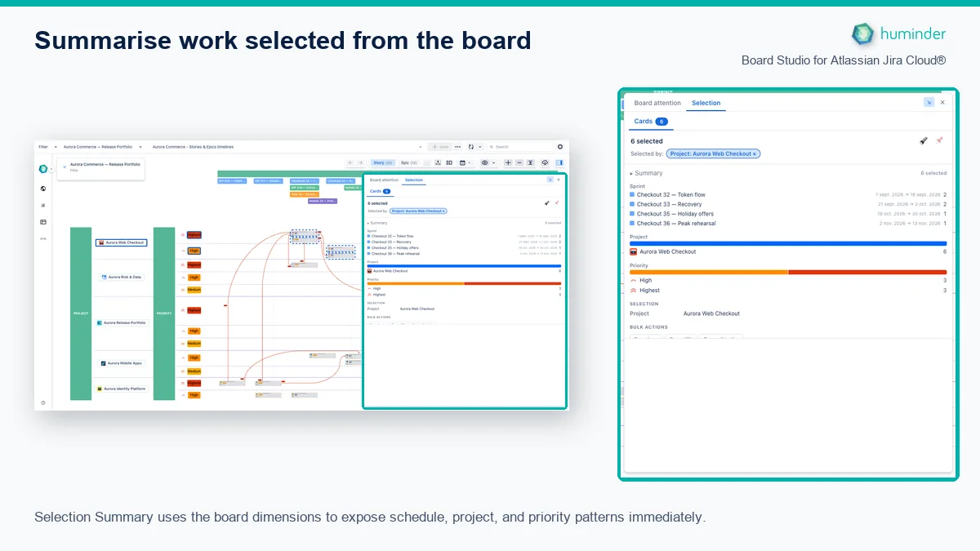Click the Save button in board header

click(x=441, y=147)
